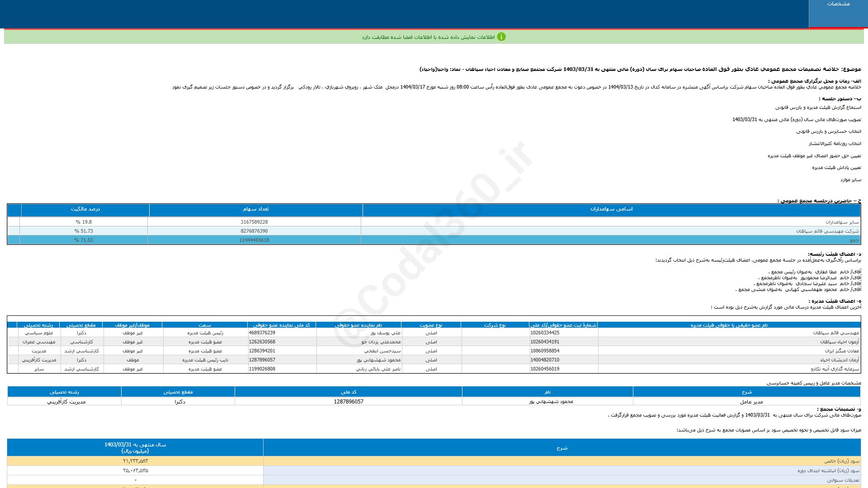Select the تعداد سهام column header
Viewport: 868px width, 488px height.
coord(256,209)
